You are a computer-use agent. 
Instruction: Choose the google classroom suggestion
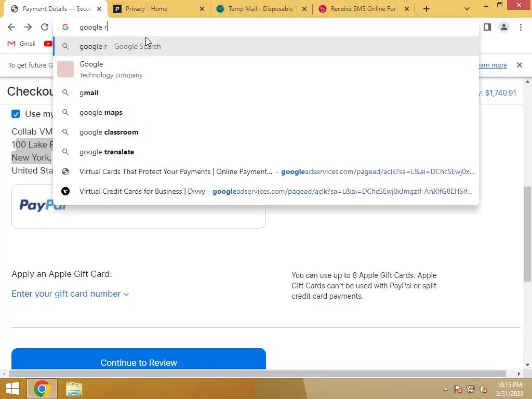266,132
